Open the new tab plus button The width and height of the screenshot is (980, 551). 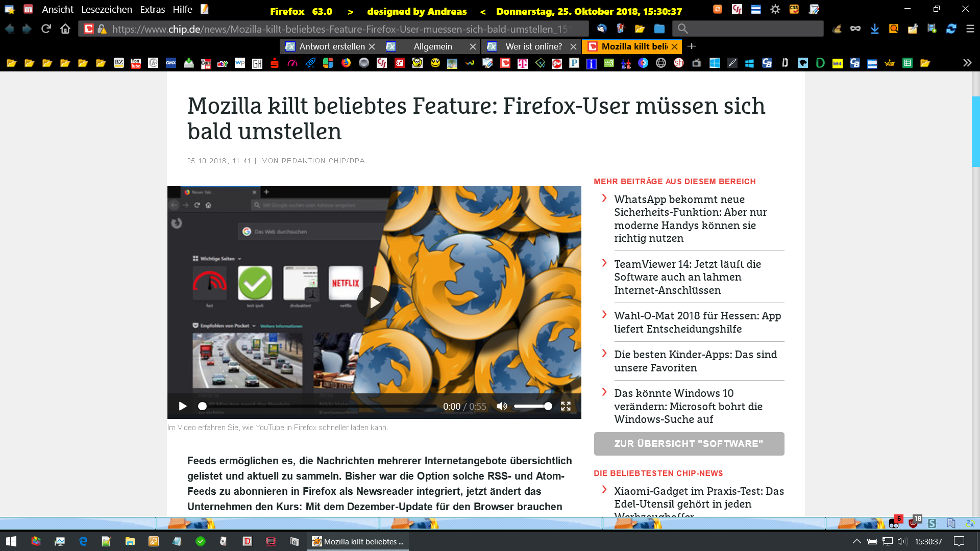[x=692, y=46]
